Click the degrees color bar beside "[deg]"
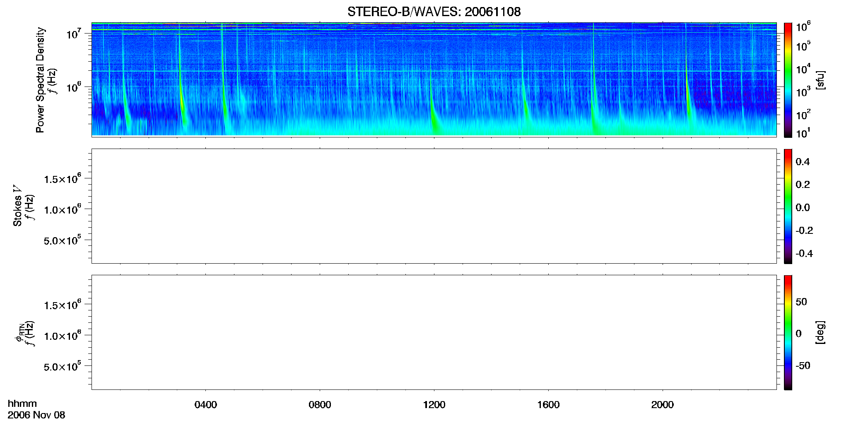 point(788,332)
